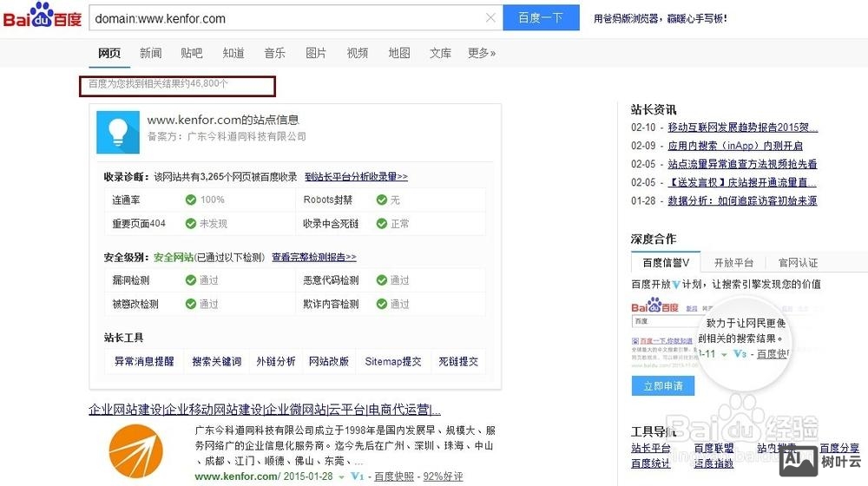868x486 pixels.
Task: Click 外链分析 webmaster tool
Action: pos(276,361)
